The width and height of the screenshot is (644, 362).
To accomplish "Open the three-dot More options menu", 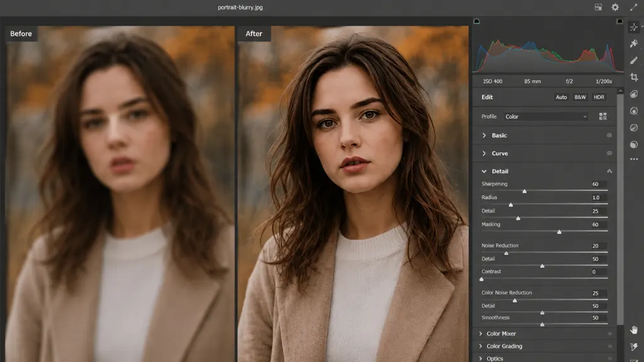I will (634, 159).
